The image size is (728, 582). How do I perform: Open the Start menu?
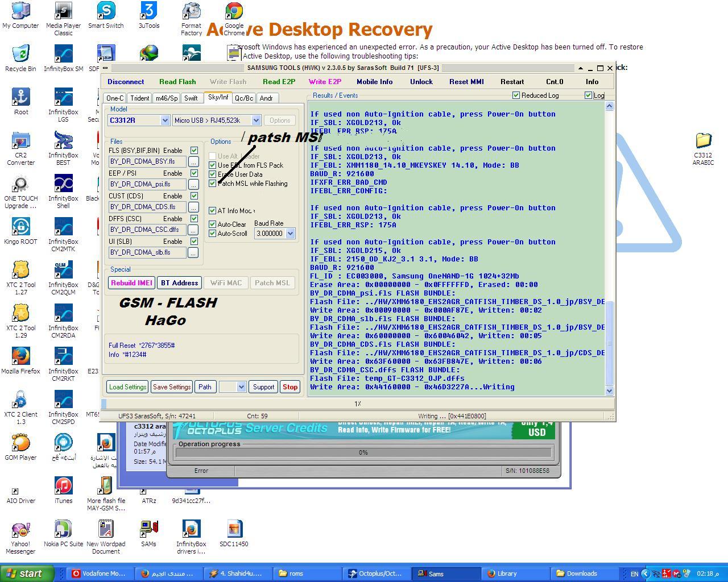click(27, 573)
